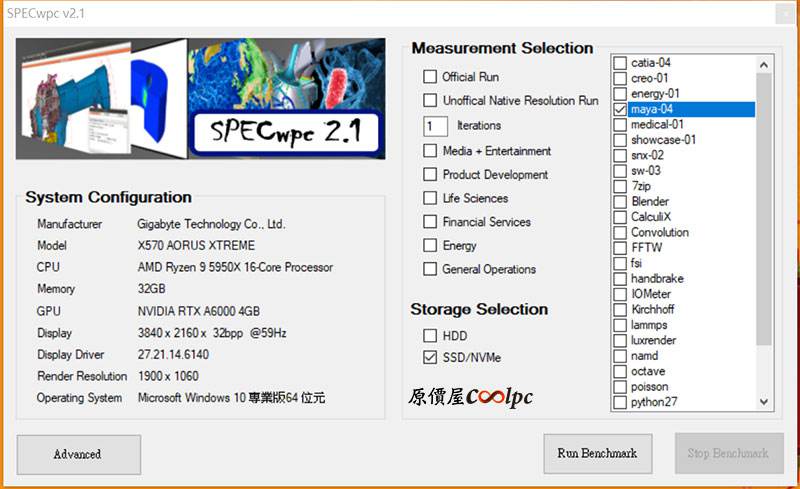Enable General Operations checkbox
Viewport: 800px width, 489px height.
430,269
